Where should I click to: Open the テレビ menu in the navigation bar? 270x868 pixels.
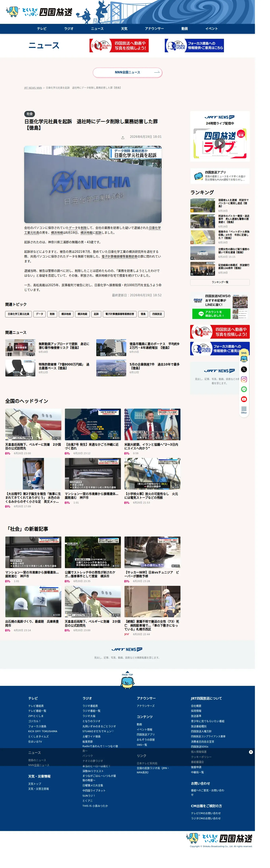point(42,29)
